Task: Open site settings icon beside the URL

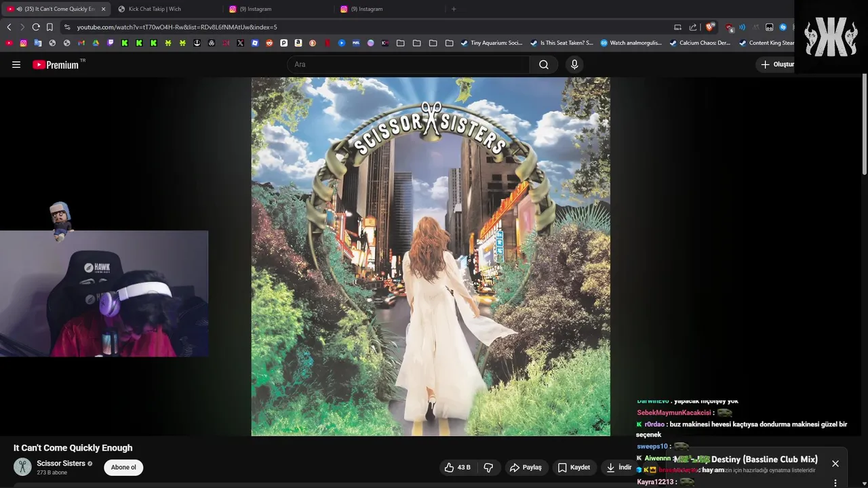Action: point(66,27)
